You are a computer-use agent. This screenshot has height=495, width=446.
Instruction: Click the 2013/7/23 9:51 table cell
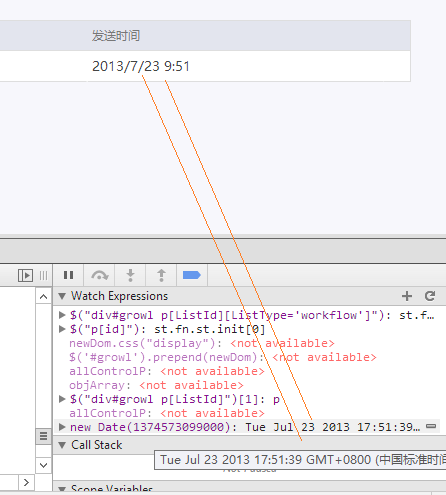[x=141, y=66]
